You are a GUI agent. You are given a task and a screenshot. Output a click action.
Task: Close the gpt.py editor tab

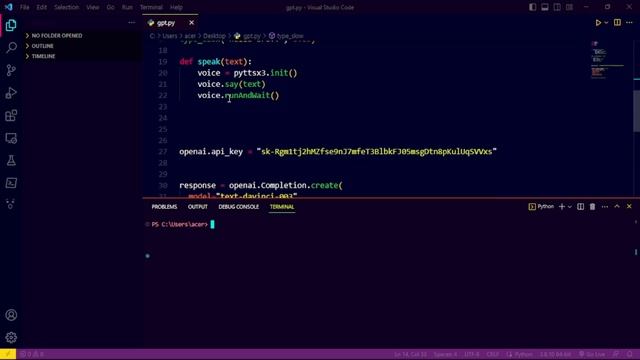(191, 23)
